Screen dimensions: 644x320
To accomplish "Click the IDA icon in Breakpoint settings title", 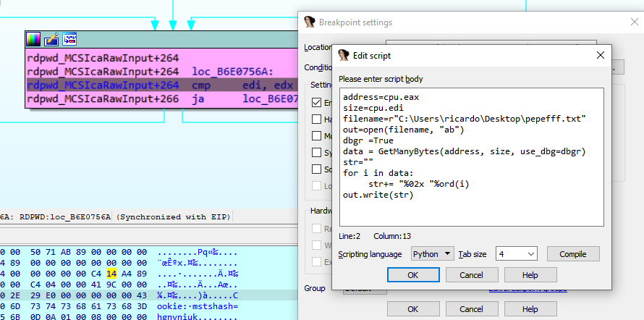I will (310, 22).
